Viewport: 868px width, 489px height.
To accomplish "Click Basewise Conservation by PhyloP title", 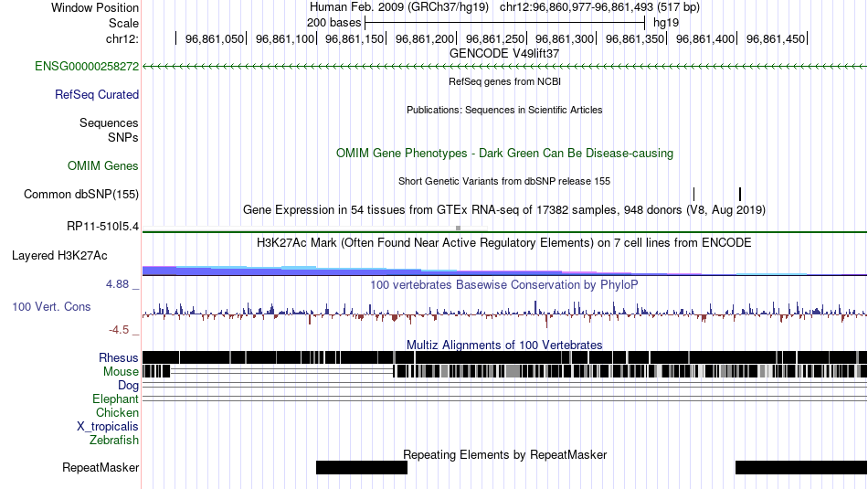I will click(x=504, y=284).
